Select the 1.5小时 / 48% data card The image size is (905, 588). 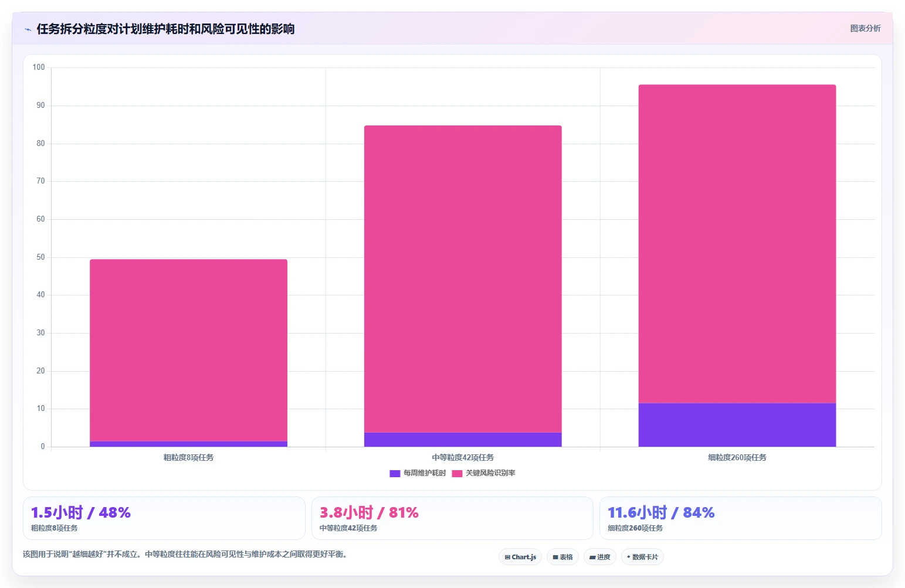coord(164,518)
